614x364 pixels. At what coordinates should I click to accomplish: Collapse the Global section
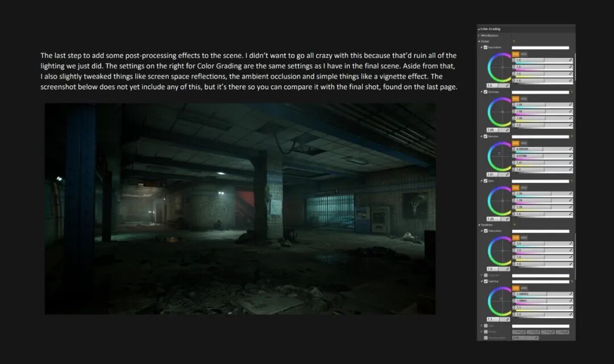[x=479, y=41]
